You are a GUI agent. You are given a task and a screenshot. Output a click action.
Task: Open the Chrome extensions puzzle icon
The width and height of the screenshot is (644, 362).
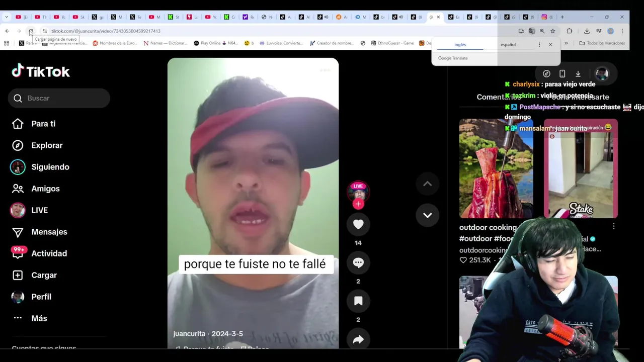570,31
